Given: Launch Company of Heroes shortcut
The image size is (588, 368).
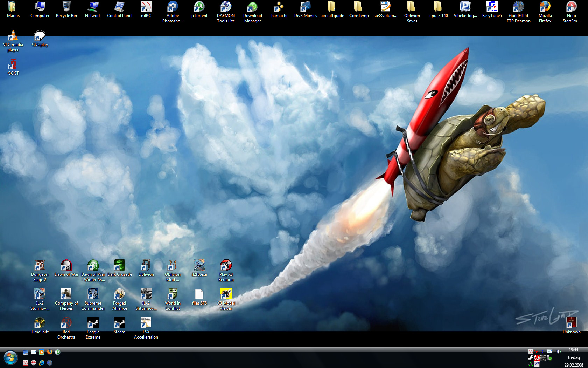Looking at the screenshot, I should click(x=66, y=294).
